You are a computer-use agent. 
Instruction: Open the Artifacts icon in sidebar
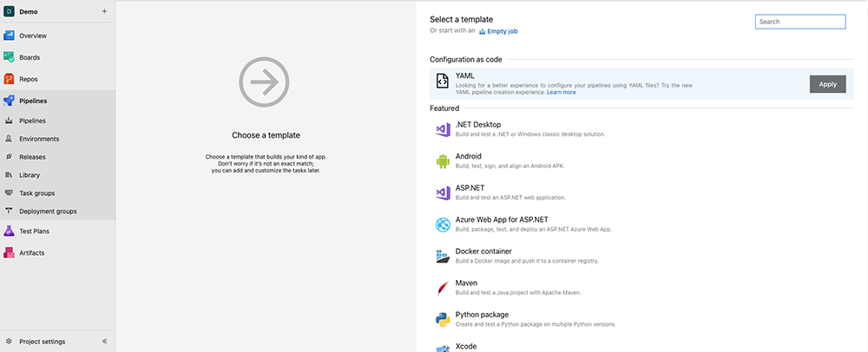(9, 252)
